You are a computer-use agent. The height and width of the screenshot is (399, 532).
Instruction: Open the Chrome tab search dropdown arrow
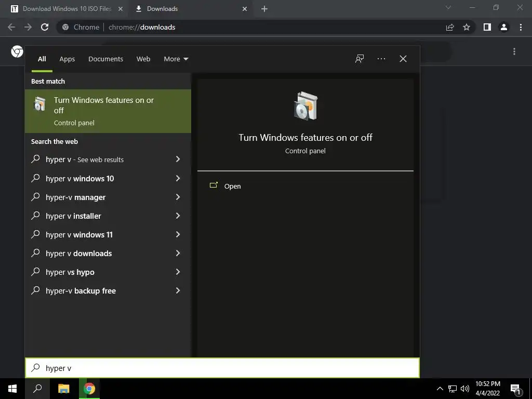(x=448, y=7)
